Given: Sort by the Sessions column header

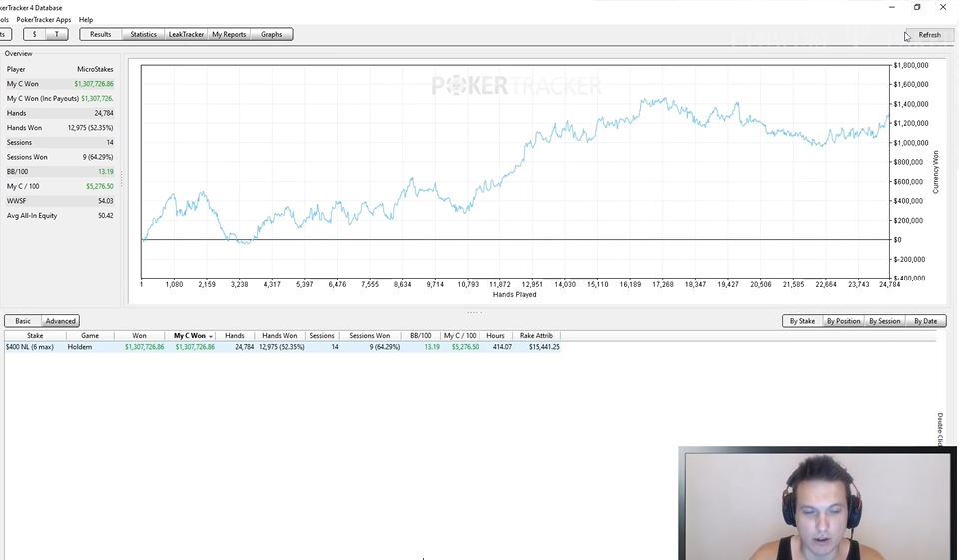Looking at the screenshot, I should coord(321,336).
